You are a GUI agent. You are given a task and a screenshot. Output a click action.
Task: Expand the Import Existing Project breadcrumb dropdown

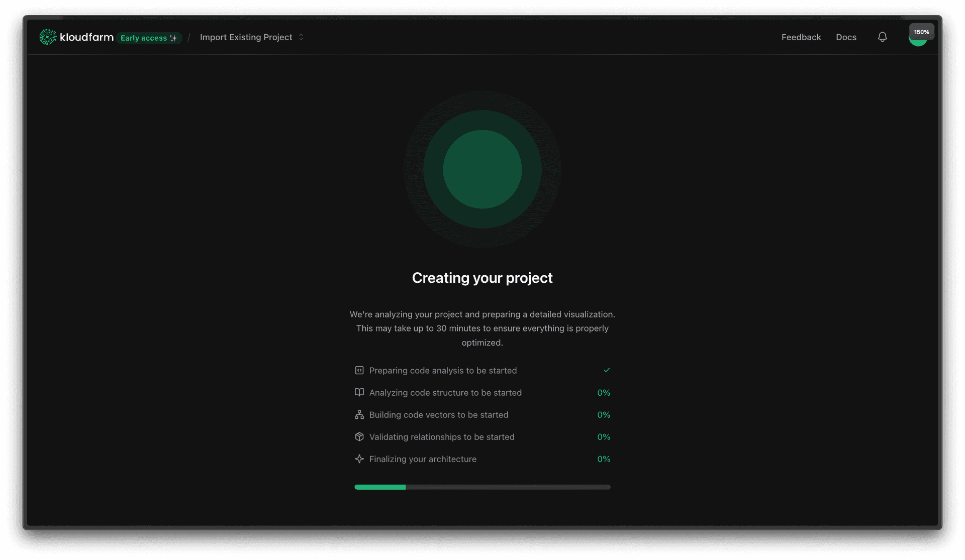coord(301,37)
